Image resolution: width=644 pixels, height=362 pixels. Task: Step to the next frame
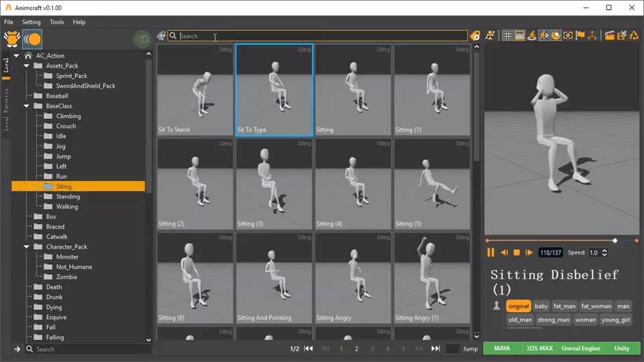point(529,252)
